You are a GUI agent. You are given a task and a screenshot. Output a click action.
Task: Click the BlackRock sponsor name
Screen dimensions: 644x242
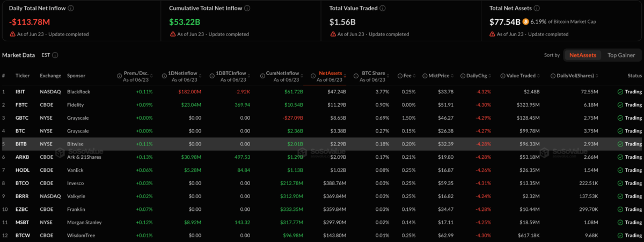coord(79,92)
